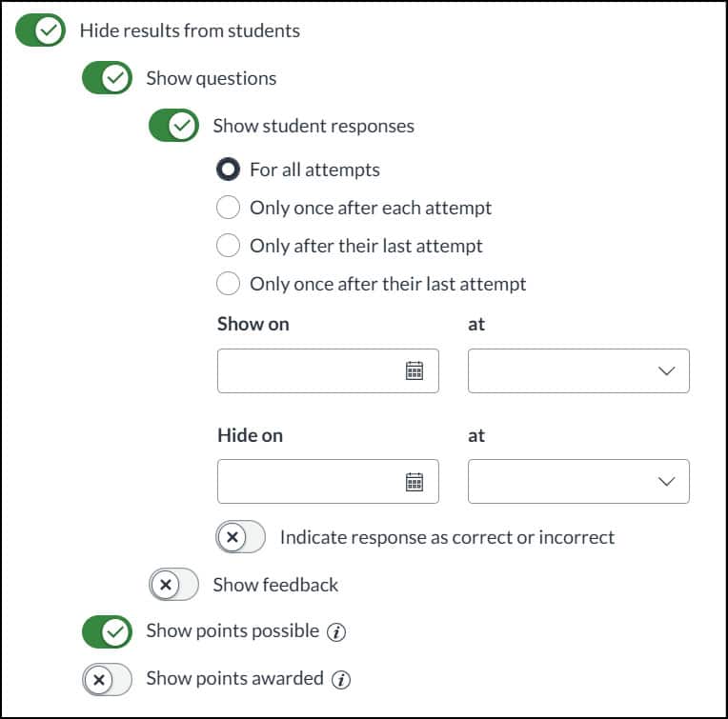Turn off Show student responses toggle
This screenshot has width=728, height=719.
(173, 126)
